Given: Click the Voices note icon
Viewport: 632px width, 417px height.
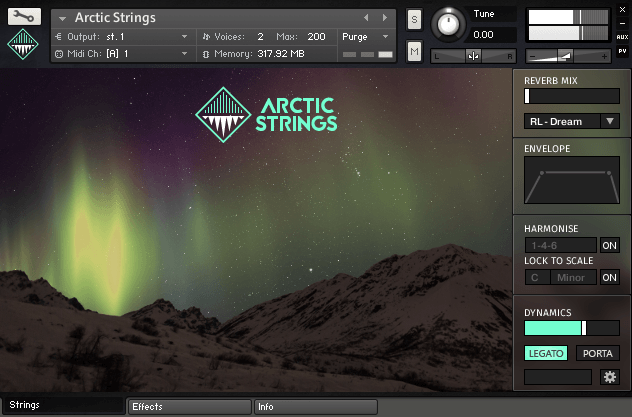Looking at the screenshot, I should 206,37.
